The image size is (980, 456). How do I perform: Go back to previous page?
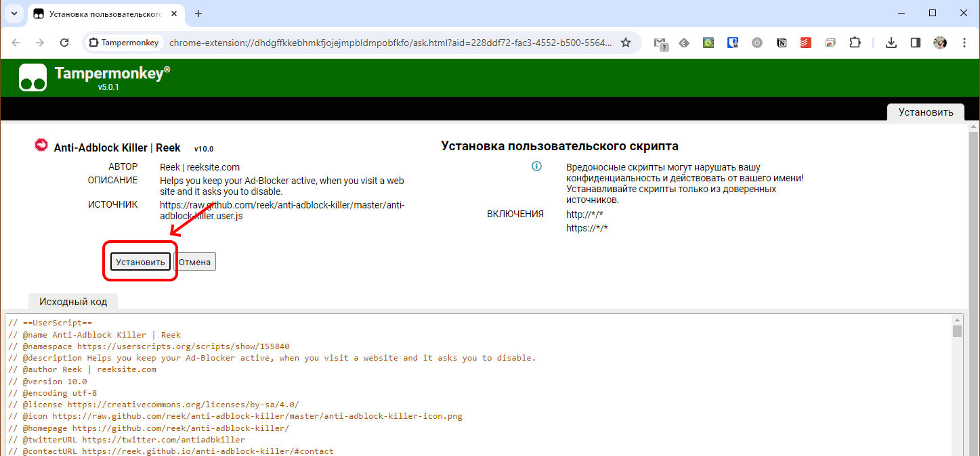(x=16, y=43)
